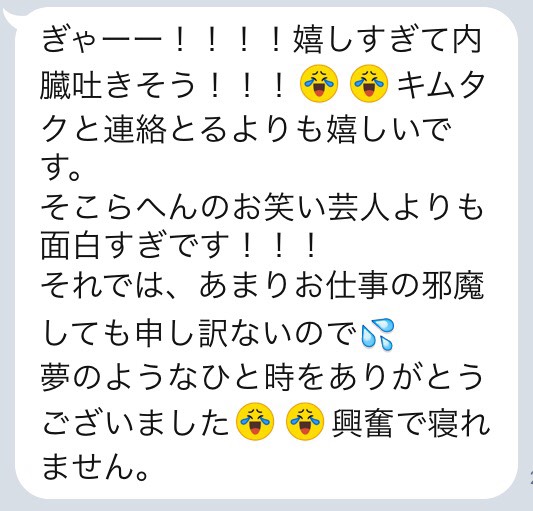Click the laughing-crying emoji right before キムタ

point(369,83)
